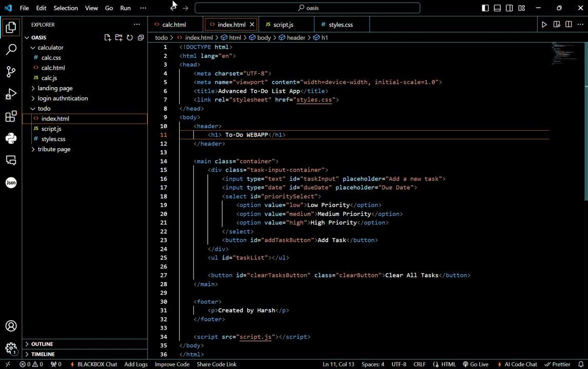The width and height of the screenshot is (588, 369).
Task: Refresh the Explorer file tree
Action: point(130,37)
